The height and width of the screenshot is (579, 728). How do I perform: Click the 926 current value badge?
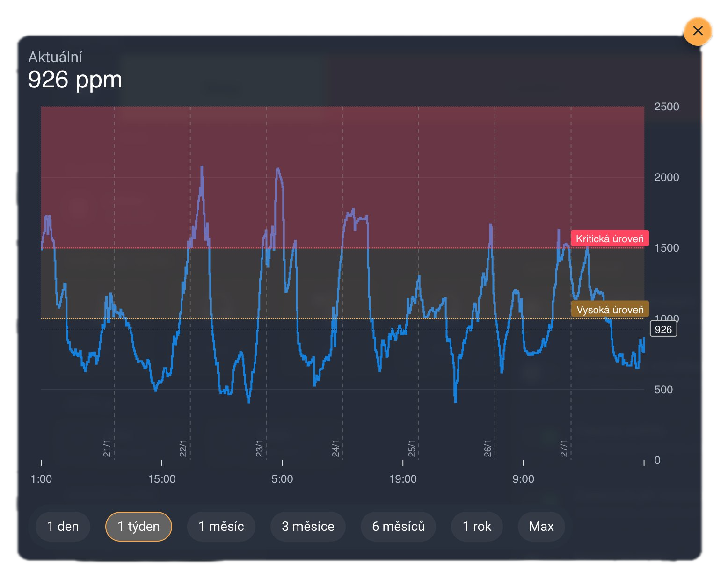[x=663, y=329]
